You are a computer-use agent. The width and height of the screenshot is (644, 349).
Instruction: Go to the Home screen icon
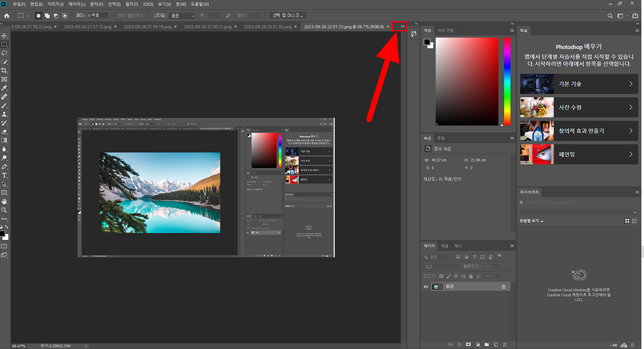pyautogui.click(x=7, y=16)
